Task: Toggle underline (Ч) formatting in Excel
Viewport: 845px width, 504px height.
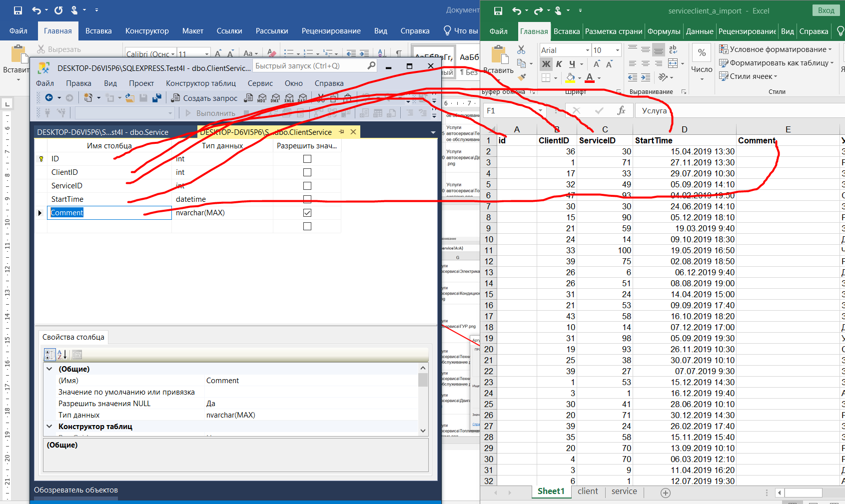Action: (x=572, y=64)
